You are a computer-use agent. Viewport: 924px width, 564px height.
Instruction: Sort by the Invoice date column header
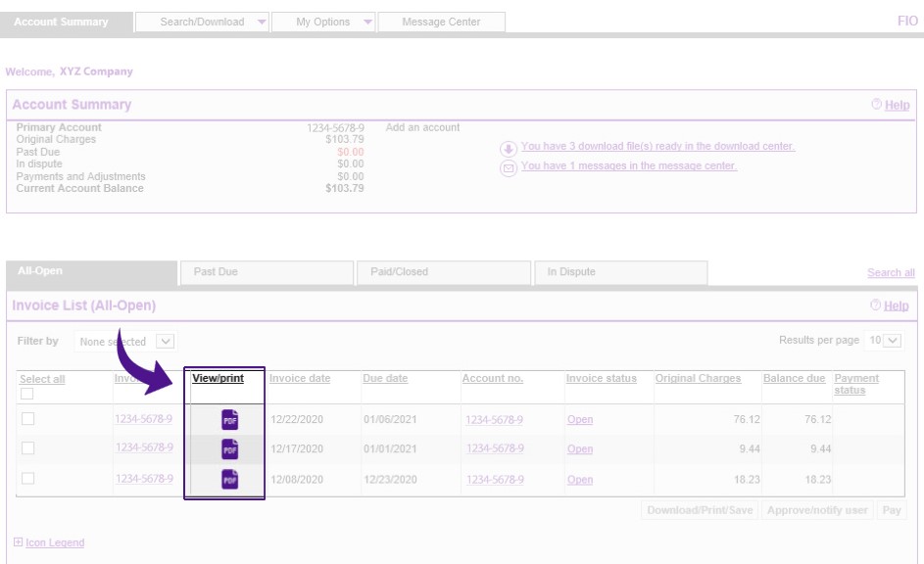coord(300,378)
